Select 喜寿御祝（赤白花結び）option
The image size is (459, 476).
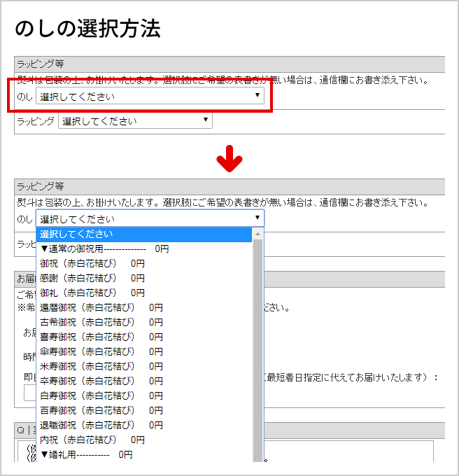[144, 337]
